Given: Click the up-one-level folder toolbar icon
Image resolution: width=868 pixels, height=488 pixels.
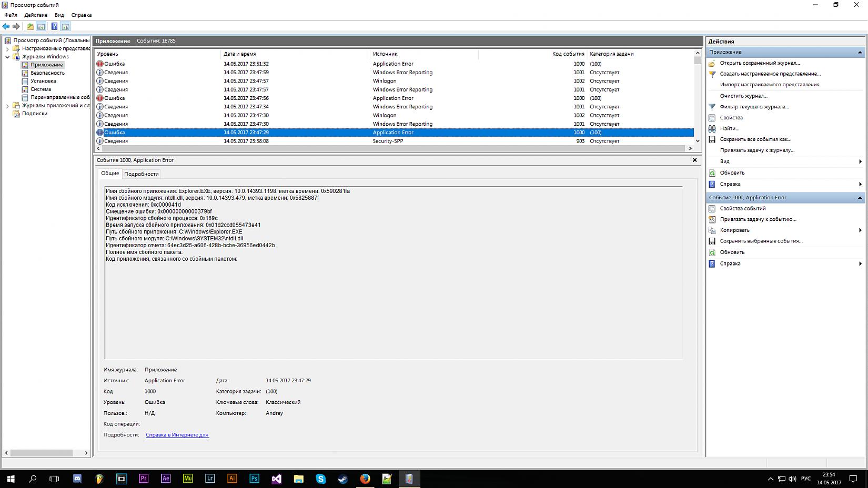Looking at the screenshot, I should click(31, 26).
